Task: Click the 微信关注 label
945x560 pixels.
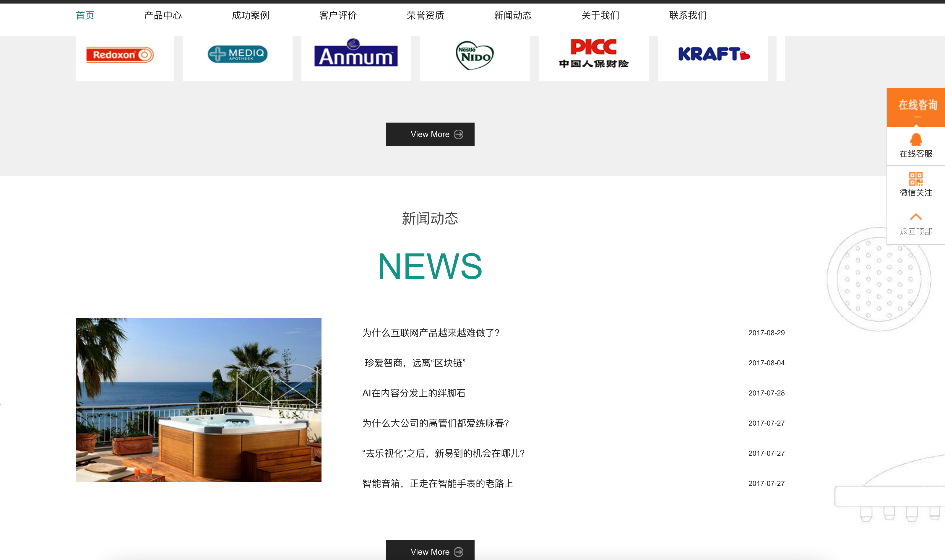Action: [916, 193]
